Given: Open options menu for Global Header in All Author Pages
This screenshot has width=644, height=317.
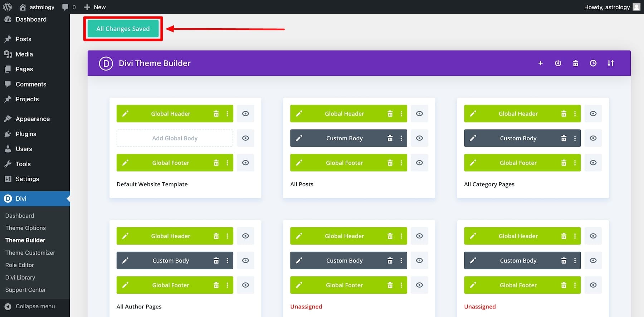Looking at the screenshot, I should 227,236.
